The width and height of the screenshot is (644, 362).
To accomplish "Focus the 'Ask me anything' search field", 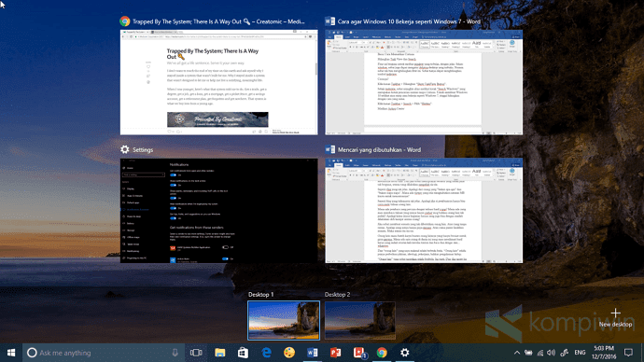I will tap(104, 353).
